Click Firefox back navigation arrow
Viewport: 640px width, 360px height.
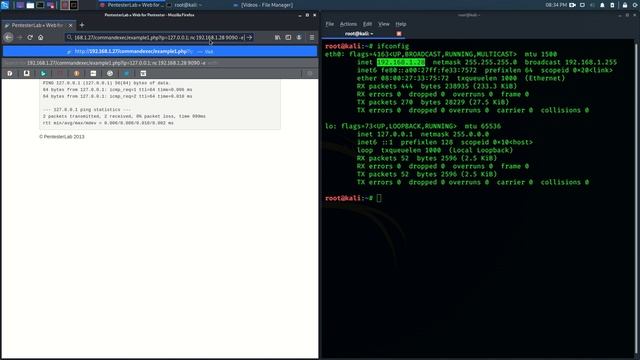click(9, 37)
